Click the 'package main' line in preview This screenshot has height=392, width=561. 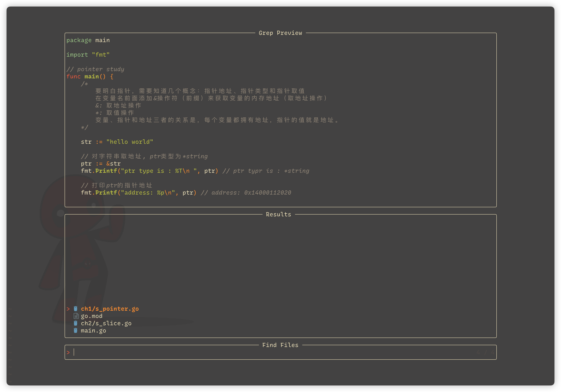88,40
